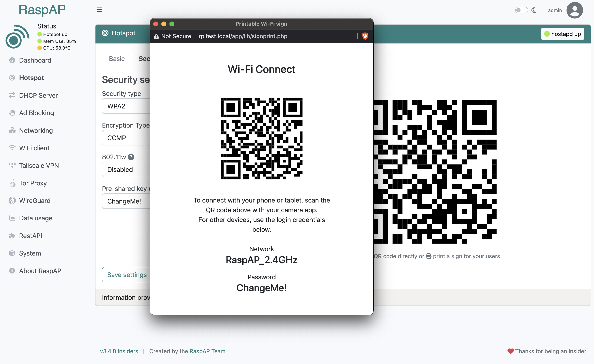Click the Dashboard gauge icon
Viewport: 594px width, 364px height.
(x=12, y=60)
